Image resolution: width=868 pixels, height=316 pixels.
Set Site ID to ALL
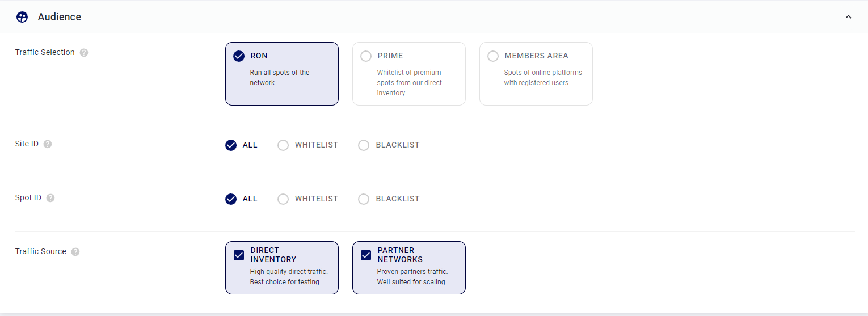[x=241, y=145]
